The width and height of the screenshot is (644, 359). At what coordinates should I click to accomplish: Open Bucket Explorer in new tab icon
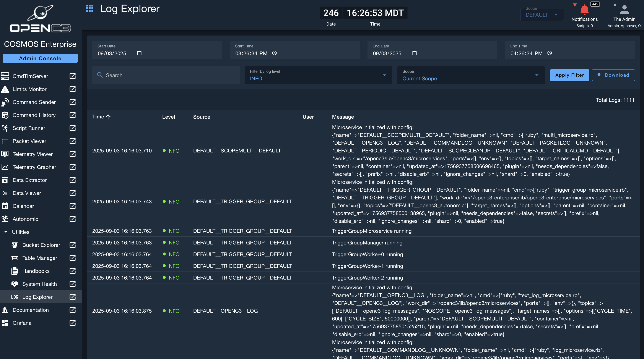73,245
